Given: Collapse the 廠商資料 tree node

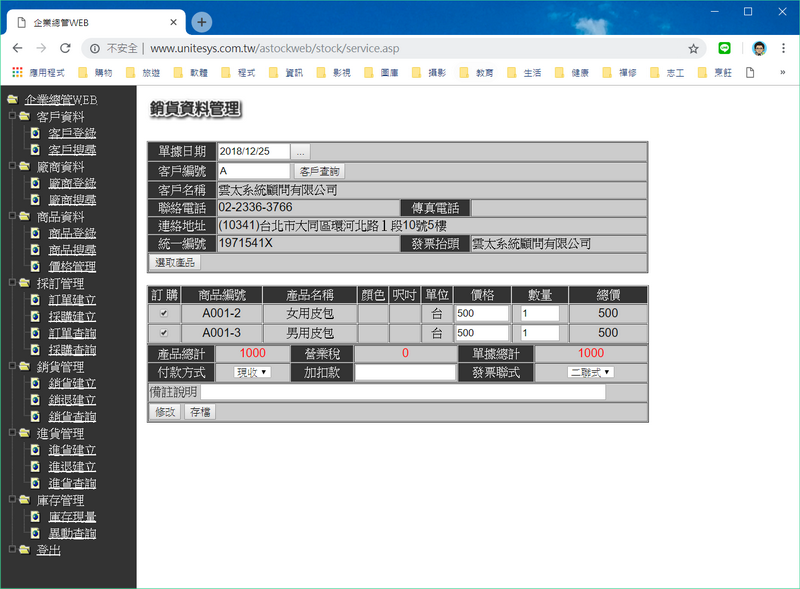Looking at the screenshot, I should click(12, 166).
